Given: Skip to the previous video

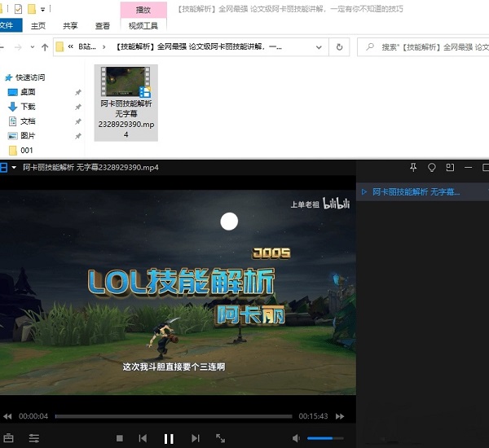Looking at the screenshot, I should (x=143, y=438).
